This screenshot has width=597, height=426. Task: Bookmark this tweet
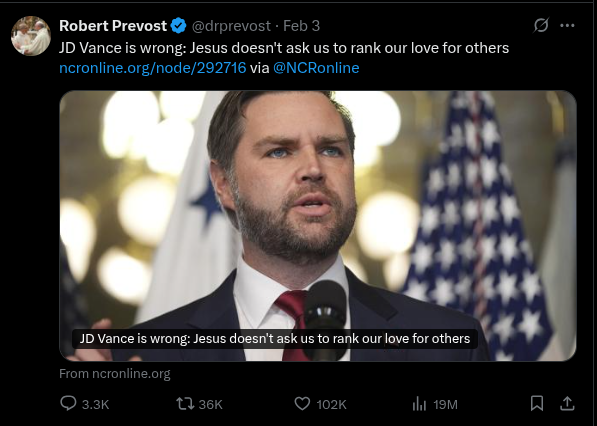pyautogui.click(x=537, y=403)
